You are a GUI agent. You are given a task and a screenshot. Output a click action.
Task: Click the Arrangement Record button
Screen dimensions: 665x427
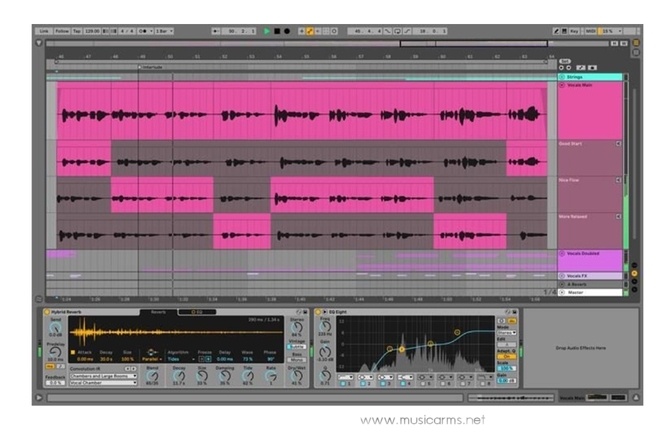pyautogui.click(x=287, y=31)
